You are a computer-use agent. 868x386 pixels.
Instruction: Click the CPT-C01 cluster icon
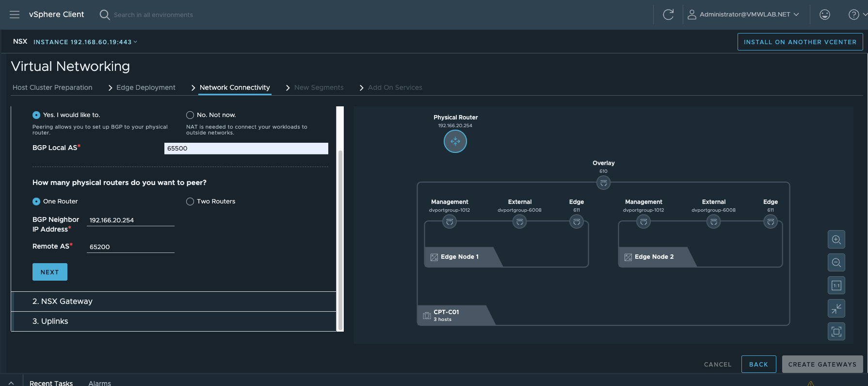tap(427, 316)
